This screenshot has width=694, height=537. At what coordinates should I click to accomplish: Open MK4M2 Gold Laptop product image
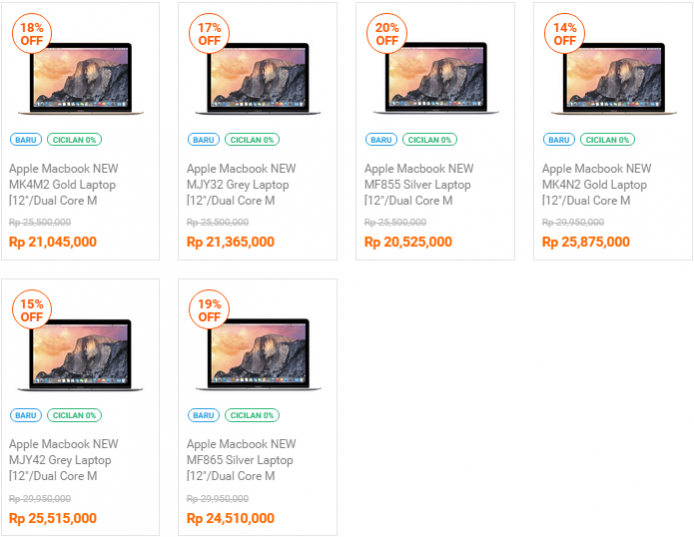(81, 79)
